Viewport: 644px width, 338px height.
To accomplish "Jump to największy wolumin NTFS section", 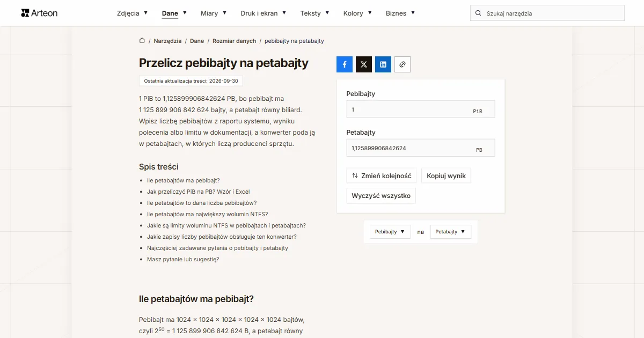I will (208, 214).
